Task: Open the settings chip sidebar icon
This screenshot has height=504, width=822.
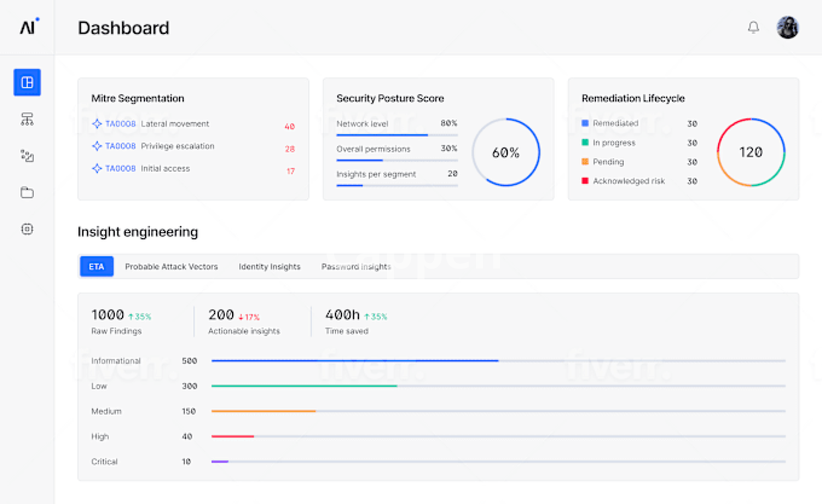Action: click(27, 229)
